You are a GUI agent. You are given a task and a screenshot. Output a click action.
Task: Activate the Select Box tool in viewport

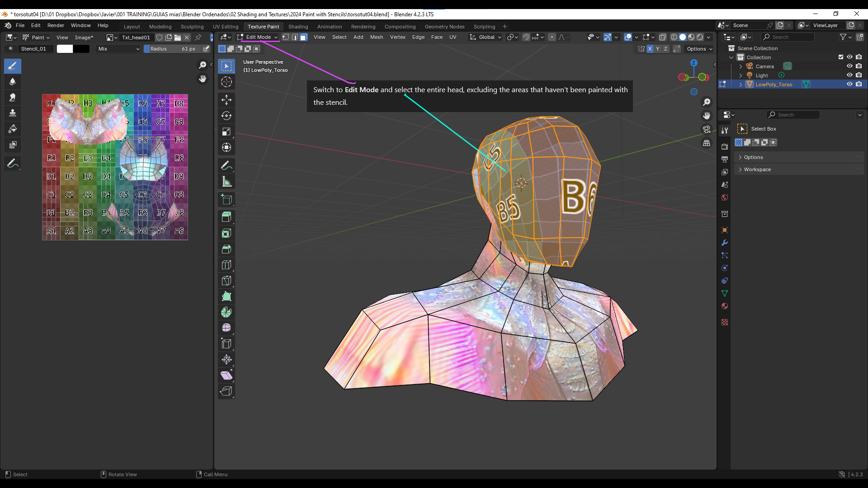pos(226,66)
